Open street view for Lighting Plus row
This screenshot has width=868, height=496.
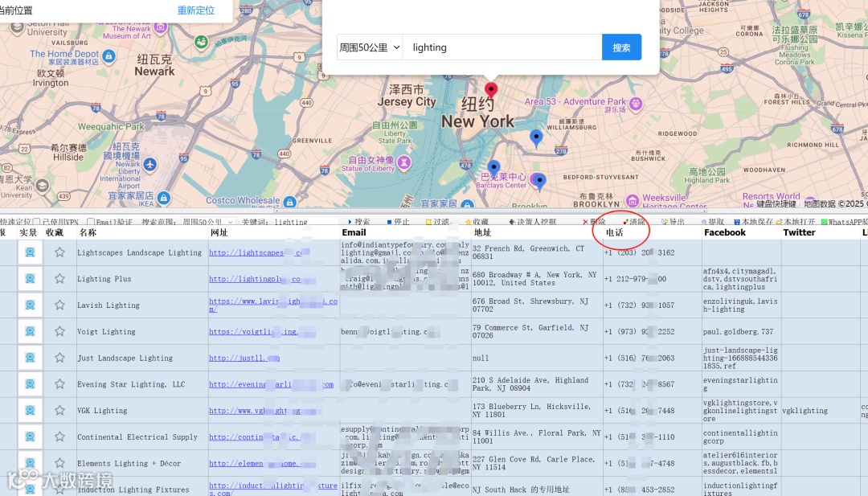tap(30, 278)
